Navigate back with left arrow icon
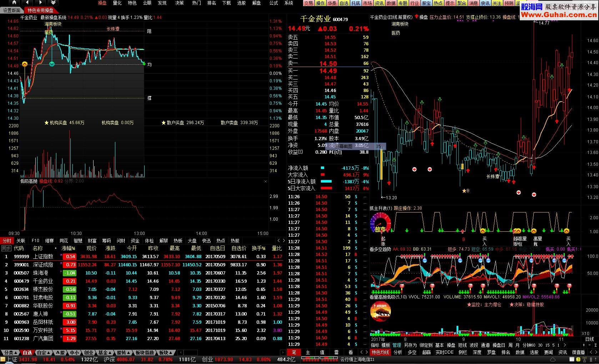The image size is (599, 364). [x=27, y=3]
